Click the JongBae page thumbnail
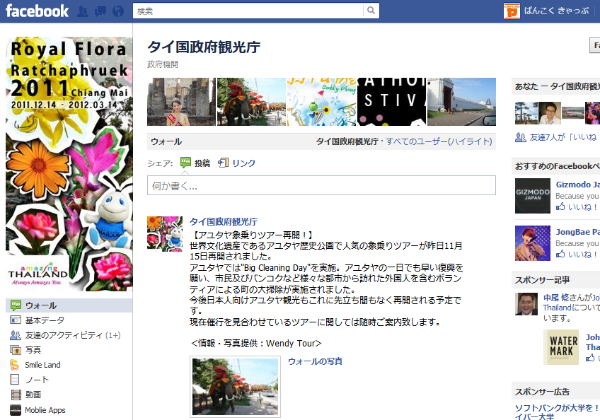Viewport: 600px width, 420px height. 533,243
